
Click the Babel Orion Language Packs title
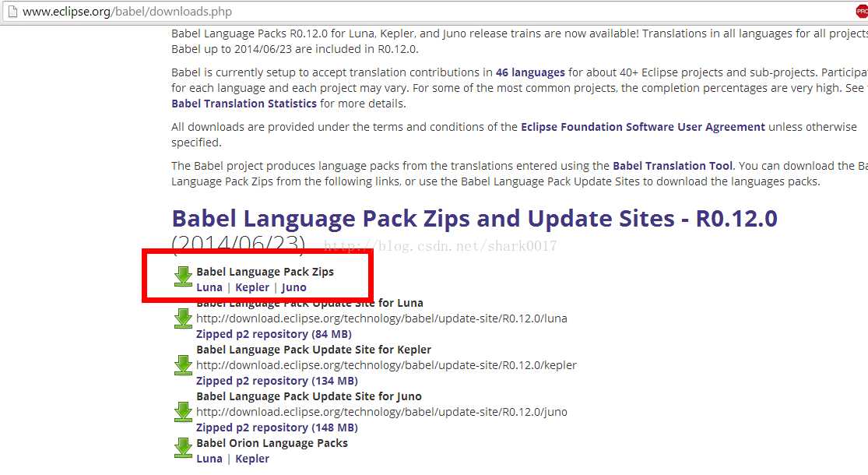(x=272, y=443)
